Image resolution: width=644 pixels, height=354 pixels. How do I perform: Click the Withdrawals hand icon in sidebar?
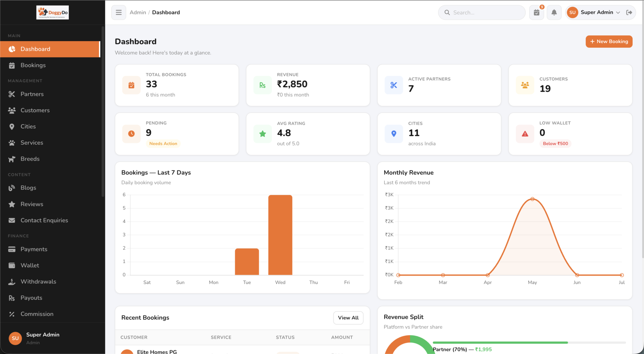tap(12, 282)
